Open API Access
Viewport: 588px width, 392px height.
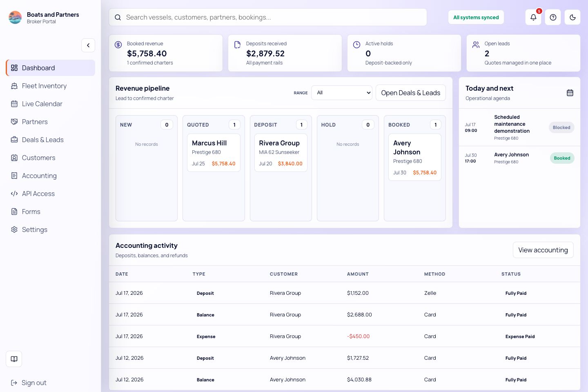click(51, 194)
